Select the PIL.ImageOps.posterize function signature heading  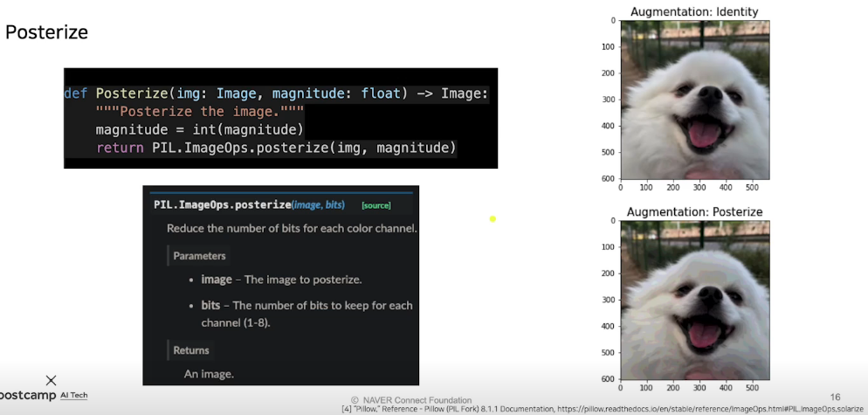click(x=249, y=205)
